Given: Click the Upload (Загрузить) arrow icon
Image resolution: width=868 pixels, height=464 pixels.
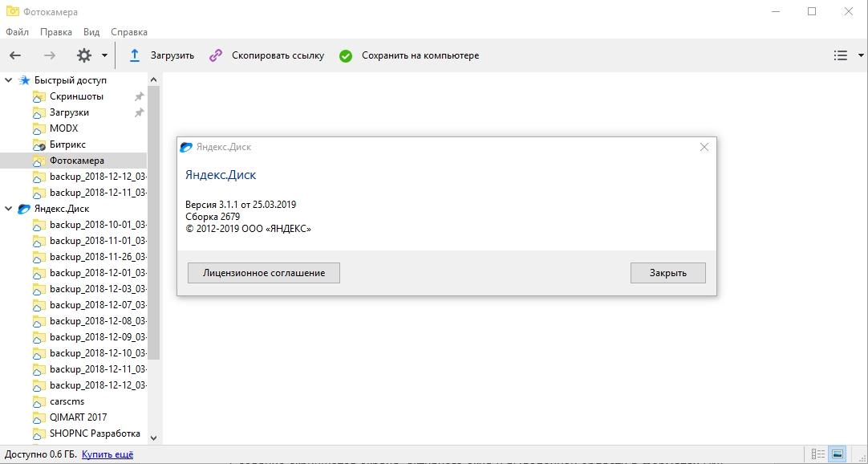Looking at the screenshot, I should [x=135, y=55].
